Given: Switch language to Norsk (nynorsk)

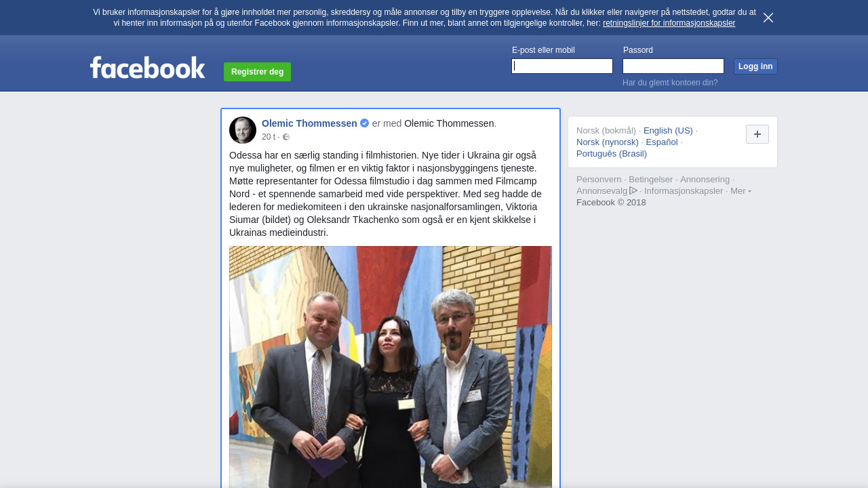Looking at the screenshot, I should 608,142.
